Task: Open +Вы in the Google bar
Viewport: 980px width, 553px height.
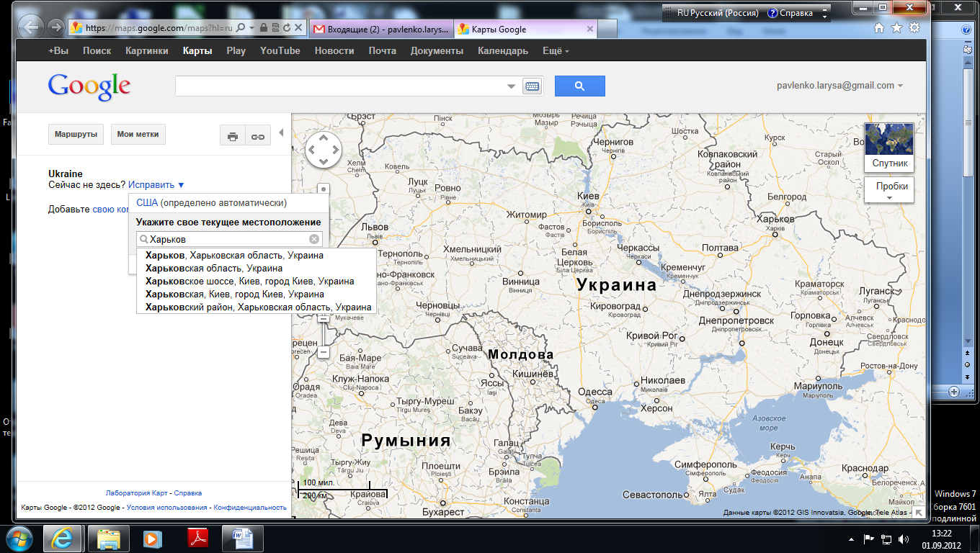Action: tap(58, 51)
